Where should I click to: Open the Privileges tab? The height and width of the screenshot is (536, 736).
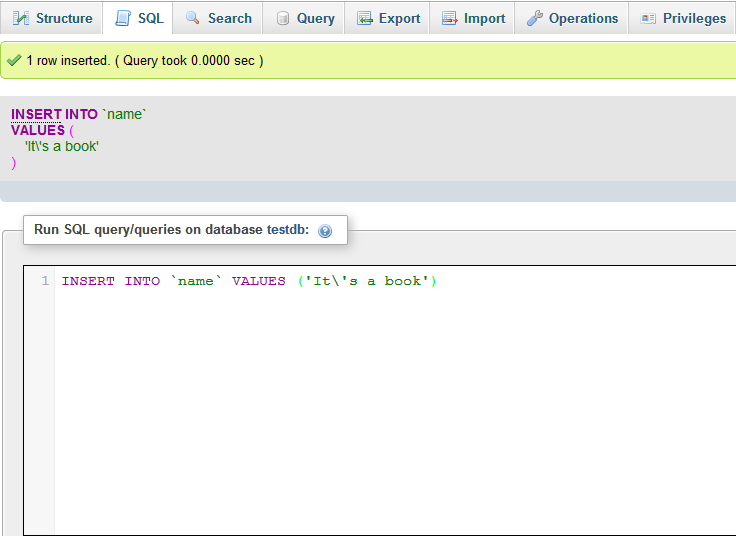coord(682,18)
